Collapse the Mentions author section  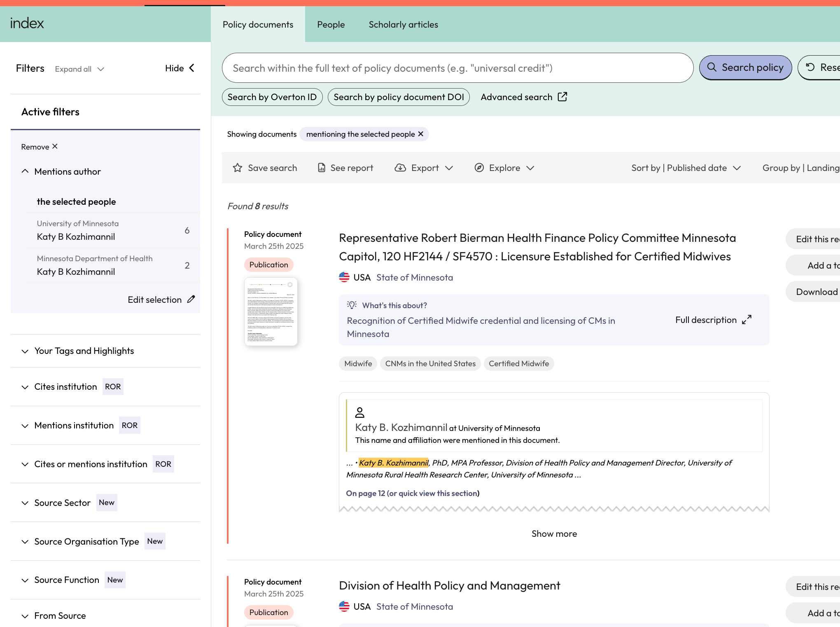(25, 171)
